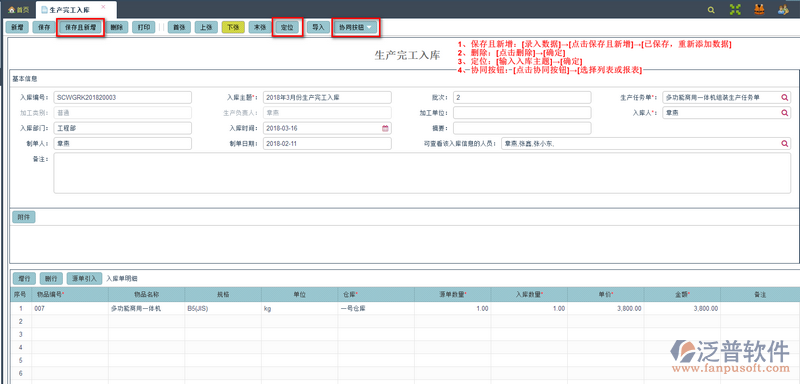
Task: Open the user accounts icon with key
Action: pos(783,9)
